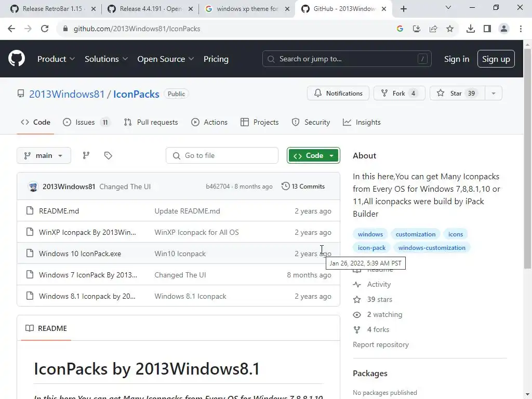Open the Security tab
Screen dimensions: 532x399
[x=311, y=122]
